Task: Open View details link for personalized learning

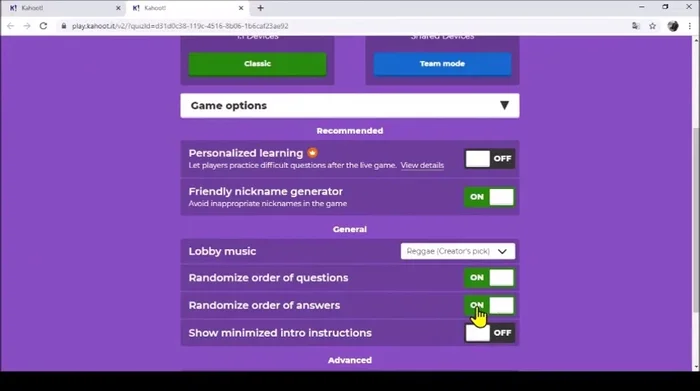Action: point(422,165)
